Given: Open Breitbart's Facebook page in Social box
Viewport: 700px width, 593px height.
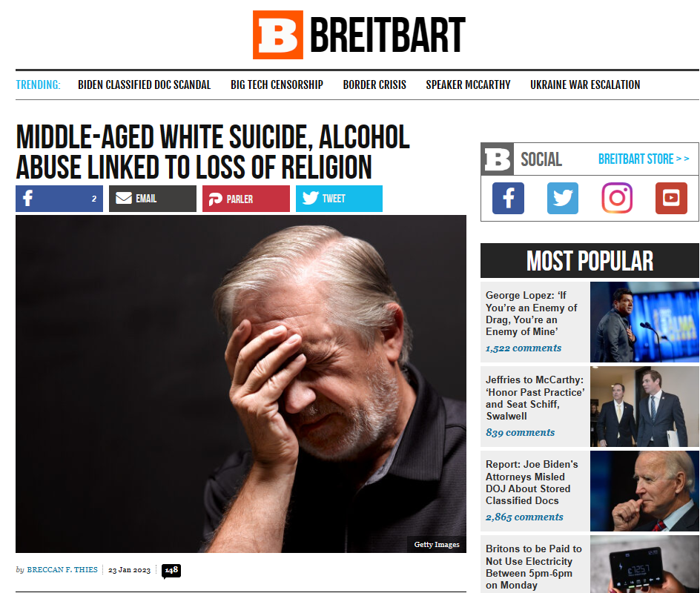Looking at the screenshot, I should 508,198.
